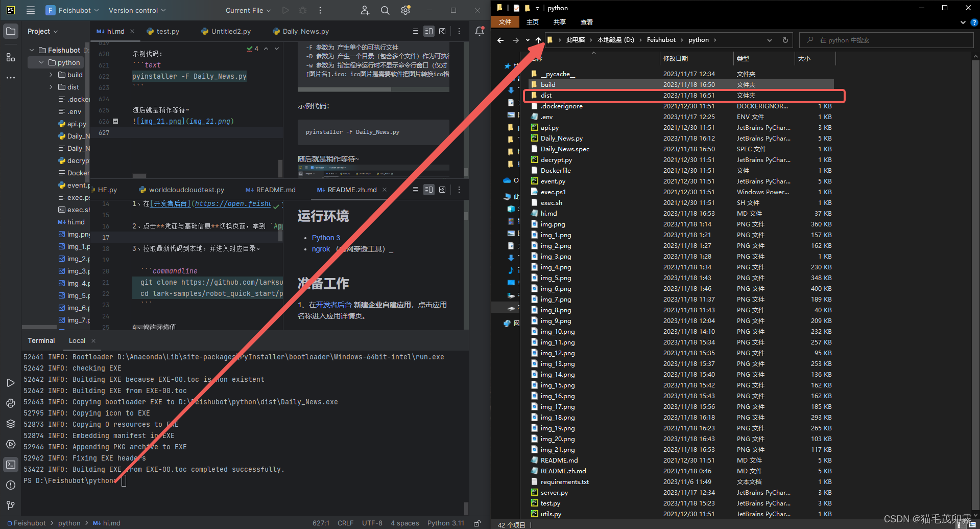
Task: Switch to README.md editor tab
Action: (271, 190)
